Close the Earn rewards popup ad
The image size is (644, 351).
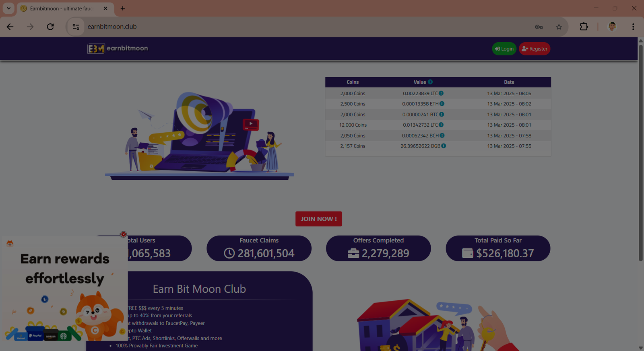pos(124,234)
